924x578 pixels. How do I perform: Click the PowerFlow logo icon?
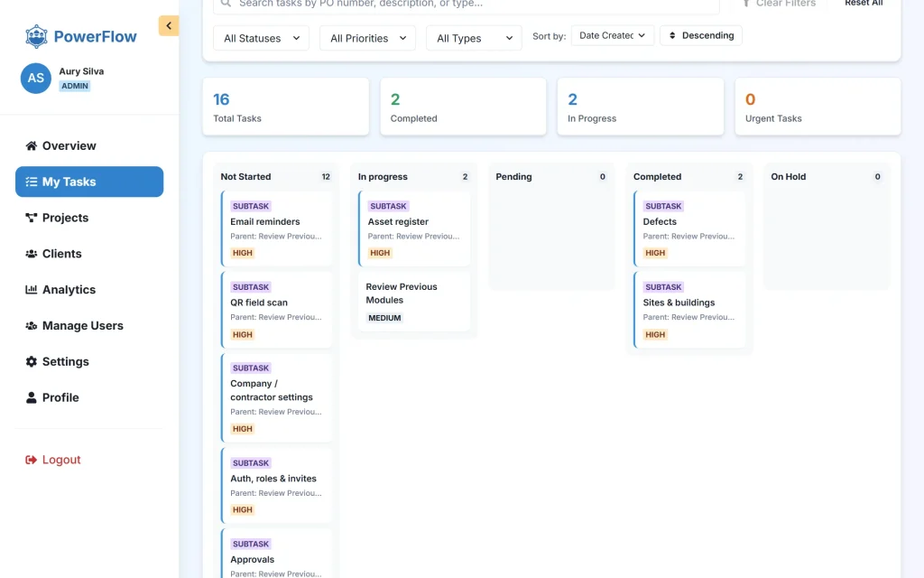36,36
